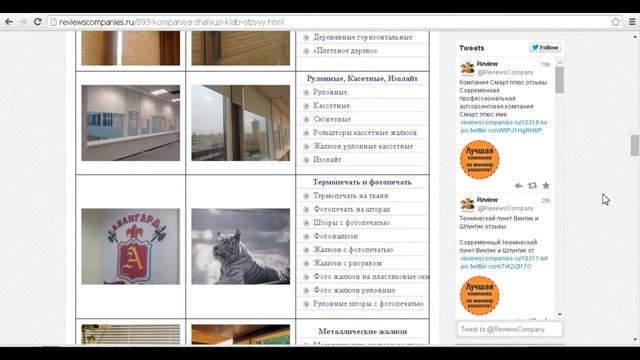The image size is (640, 360).
Task: Open @ReviewsCompany handle in second tweet
Action: [x=505, y=209]
